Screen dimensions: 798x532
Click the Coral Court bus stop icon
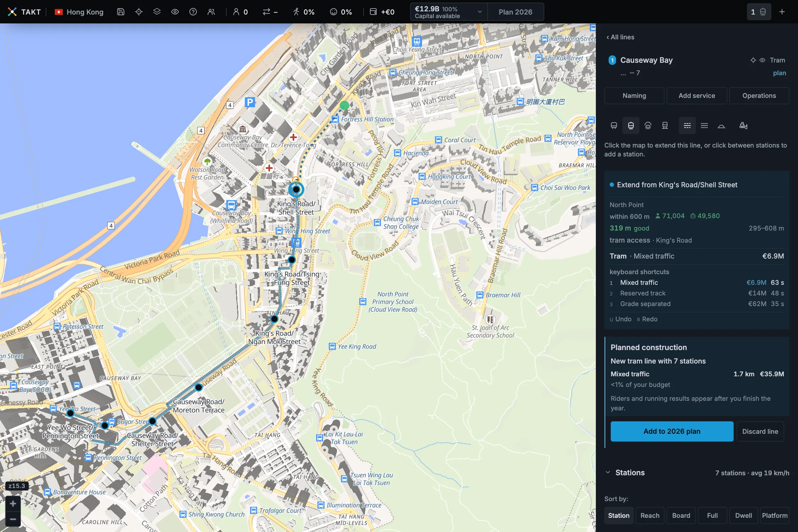(438, 140)
